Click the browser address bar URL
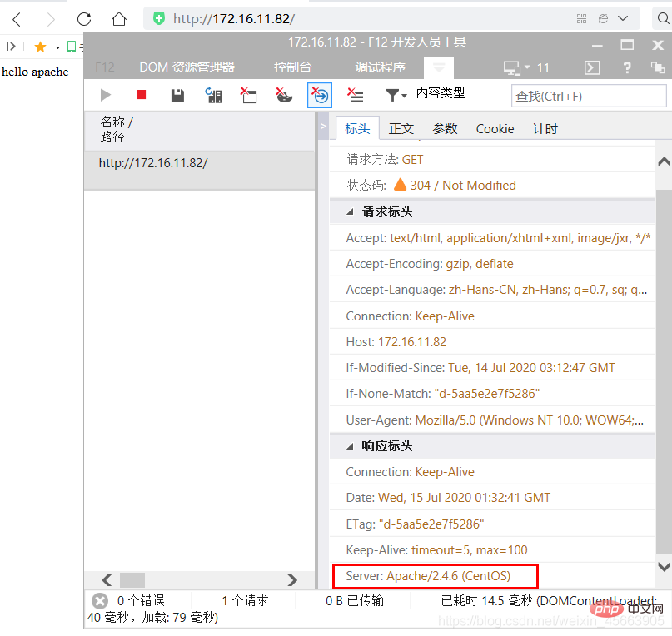The height and width of the screenshot is (636, 672). click(x=234, y=19)
